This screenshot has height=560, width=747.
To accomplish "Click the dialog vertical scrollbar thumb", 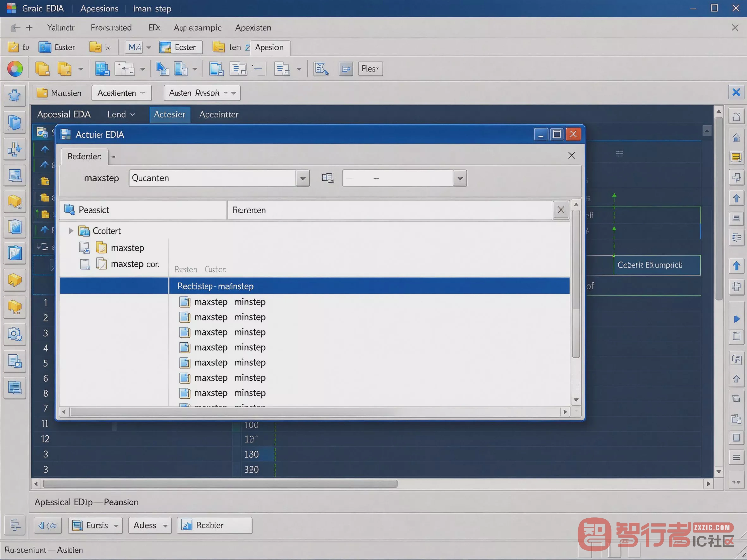I will (x=576, y=284).
